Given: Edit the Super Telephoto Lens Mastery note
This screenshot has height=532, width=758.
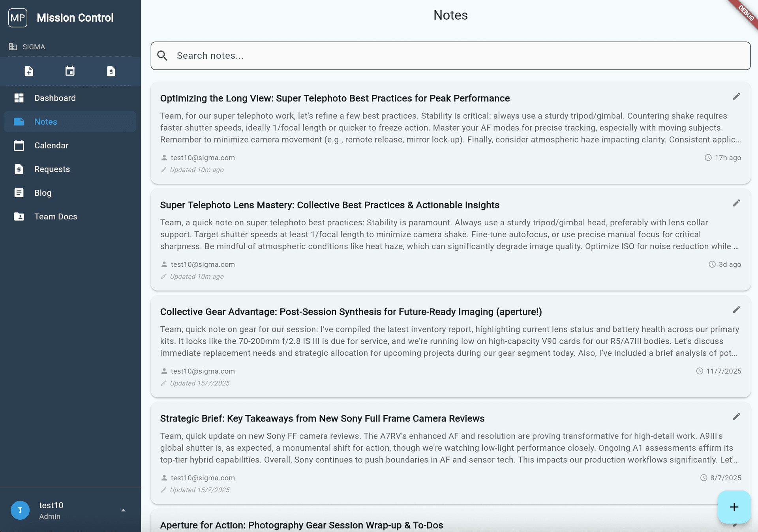Looking at the screenshot, I should [736, 203].
